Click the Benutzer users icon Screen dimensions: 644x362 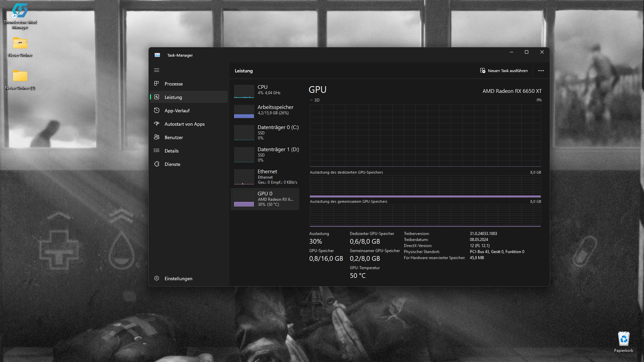(x=157, y=137)
